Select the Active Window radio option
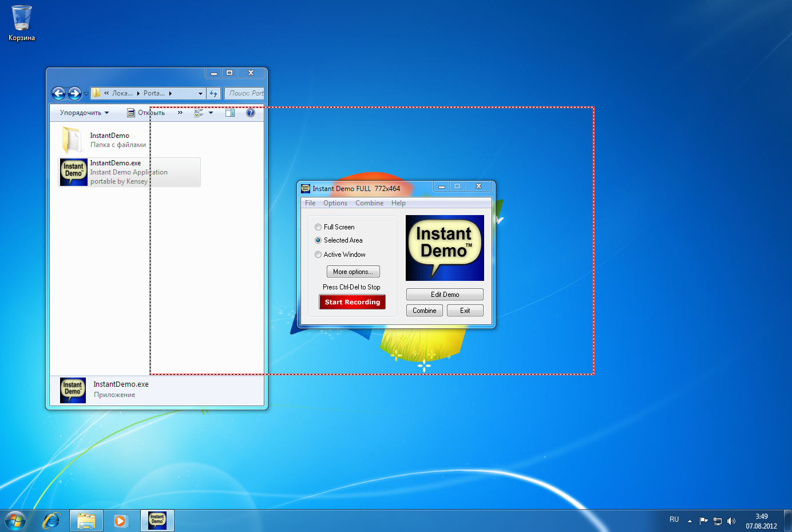 [x=340, y=255]
